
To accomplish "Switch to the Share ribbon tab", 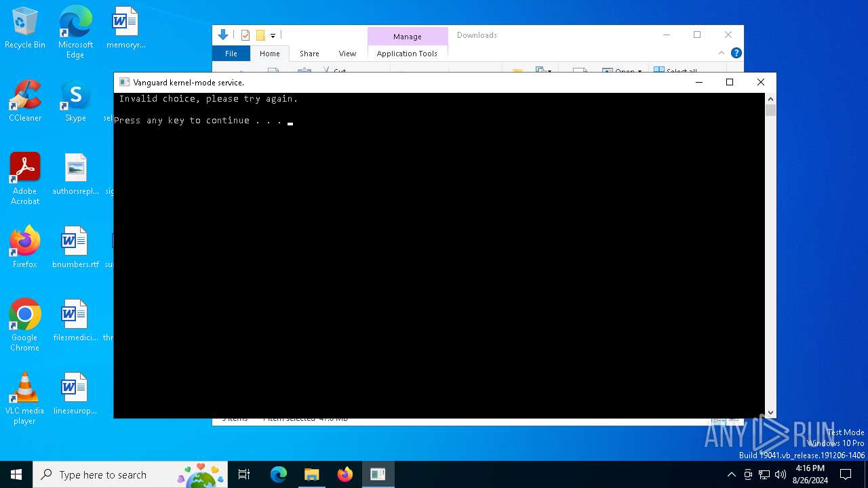I will point(309,54).
